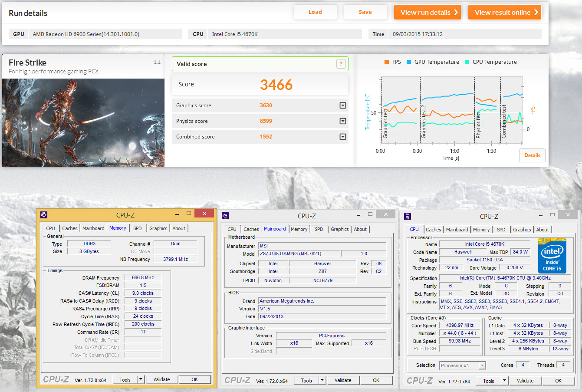Click the green CPU Temperature legend marker

[467, 62]
